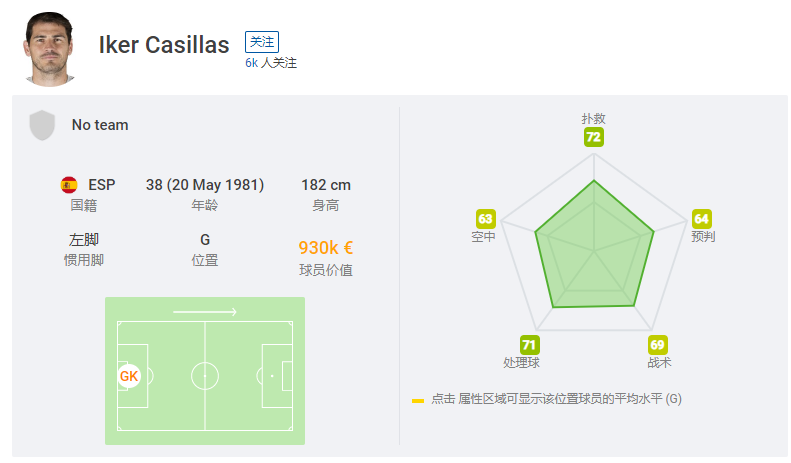Click the attack direction arrow above pitch
The height and width of the screenshot is (463, 791).
click(x=205, y=312)
